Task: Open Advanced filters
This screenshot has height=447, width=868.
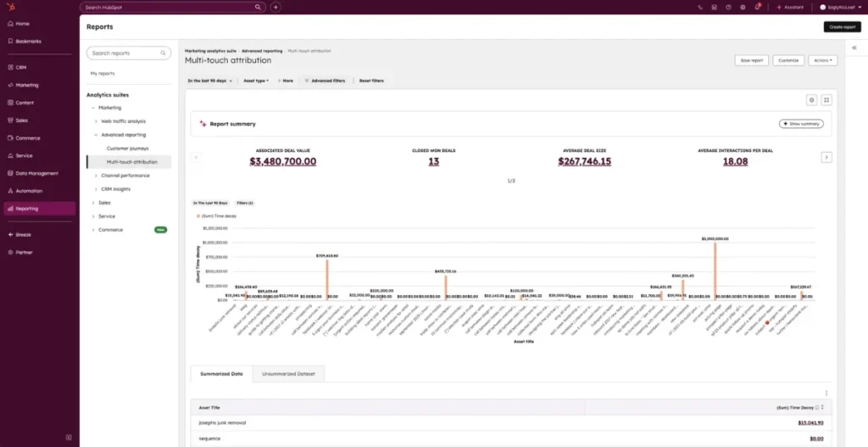Action: [325, 81]
